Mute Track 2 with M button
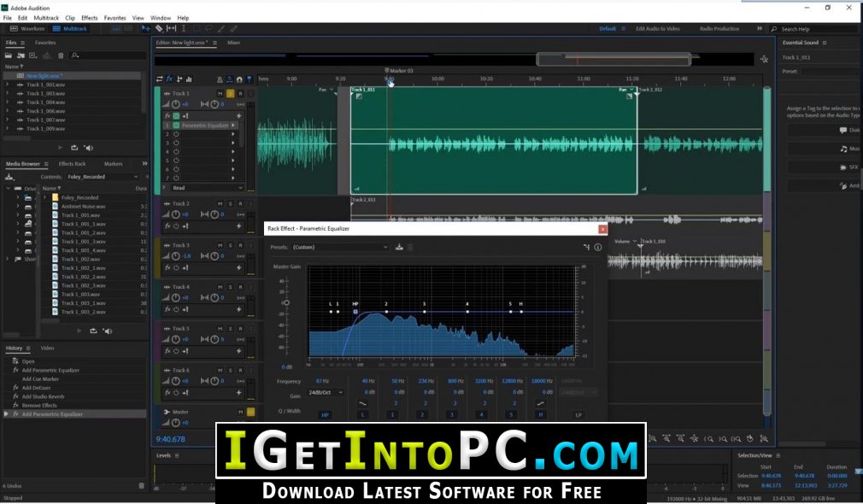This screenshot has height=504, width=863. (220, 203)
